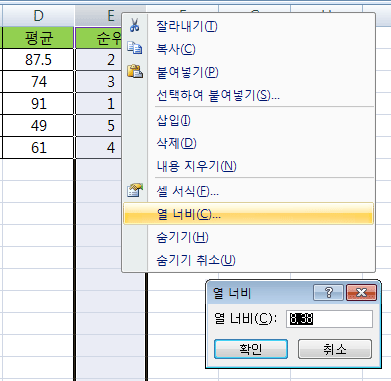
Task: Cancel with 취소 button
Action: [335, 349]
